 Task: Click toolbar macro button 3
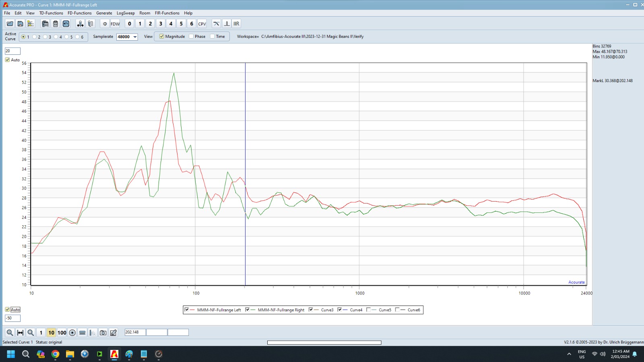pos(161,24)
